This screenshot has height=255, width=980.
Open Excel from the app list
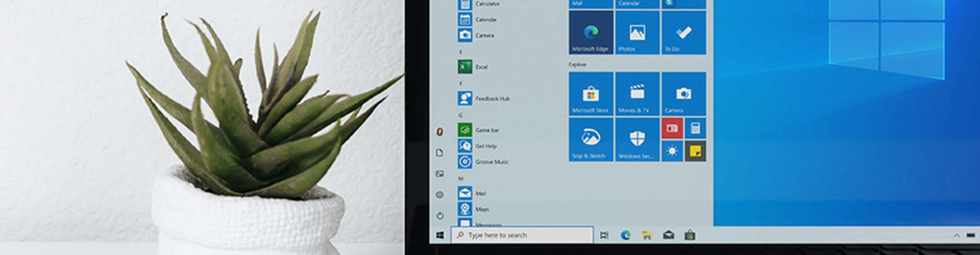coord(473,67)
